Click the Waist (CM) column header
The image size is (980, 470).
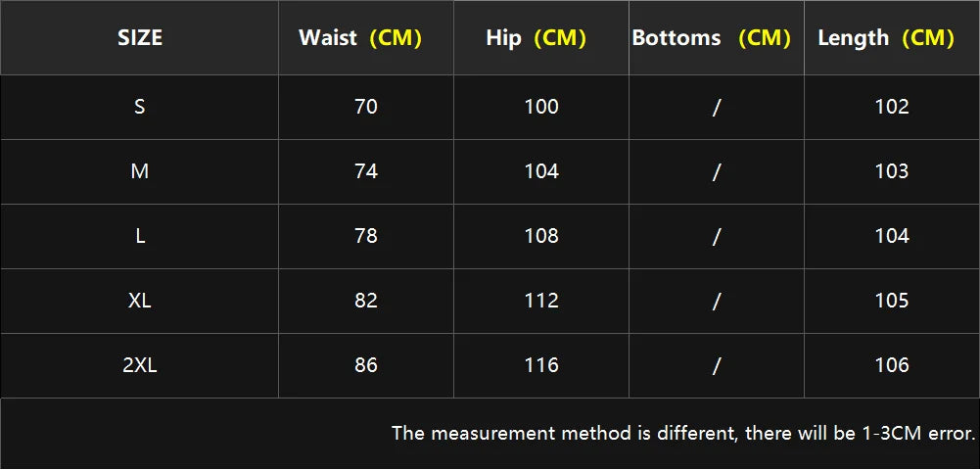360,38
